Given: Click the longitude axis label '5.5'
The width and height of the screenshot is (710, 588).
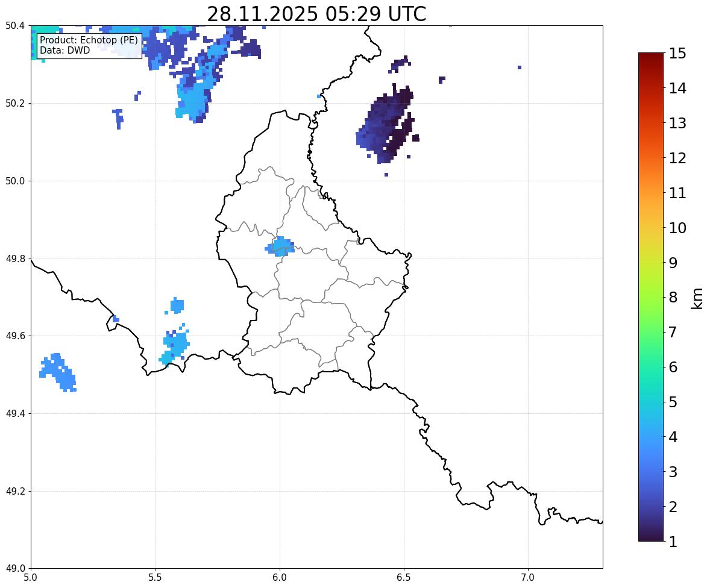Looking at the screenshot, I should 156,577.
